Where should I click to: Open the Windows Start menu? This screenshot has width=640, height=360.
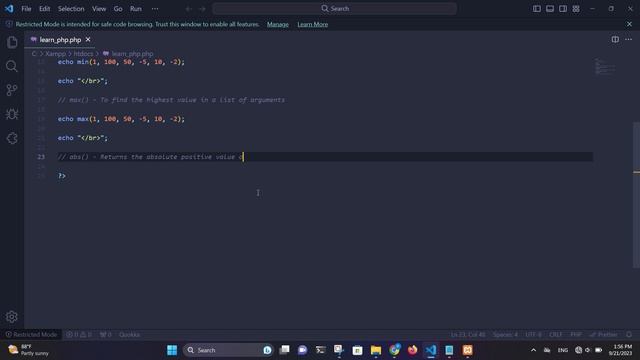(172, 350)
